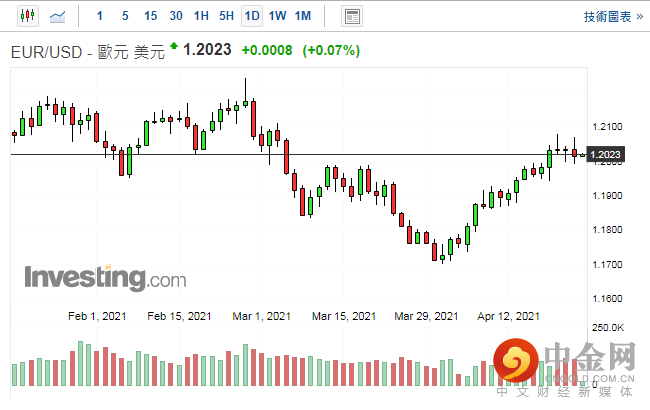Image resolution: width=650 pixels, height=410 pixels.
Task: Select the 30 minute interval
Action: coord(176,16)
